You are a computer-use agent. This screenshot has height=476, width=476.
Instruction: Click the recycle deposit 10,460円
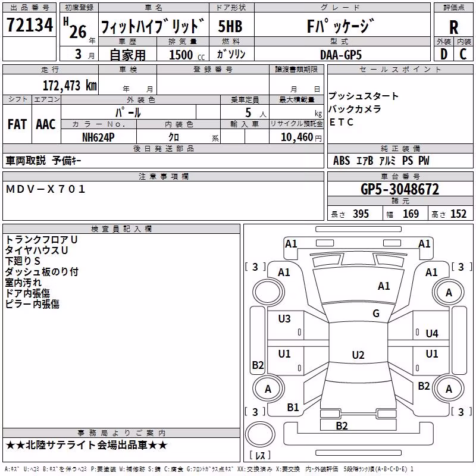click(x=301, y=137)
